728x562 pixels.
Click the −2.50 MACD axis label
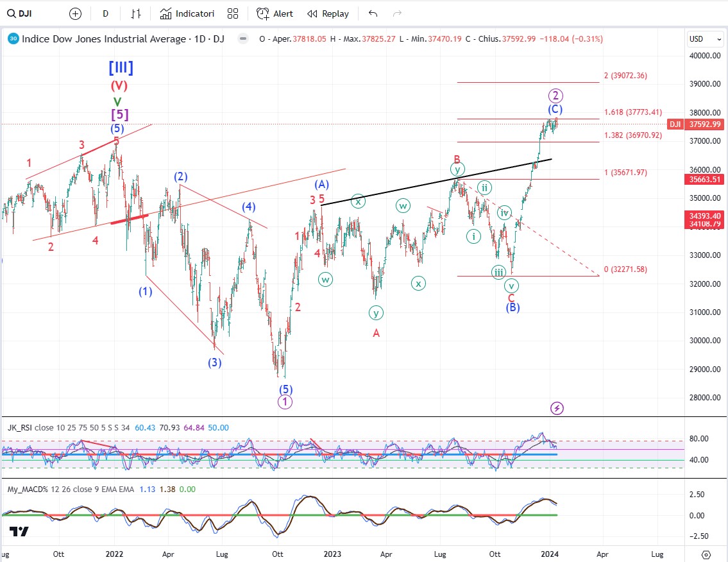(x=698, y=536)
